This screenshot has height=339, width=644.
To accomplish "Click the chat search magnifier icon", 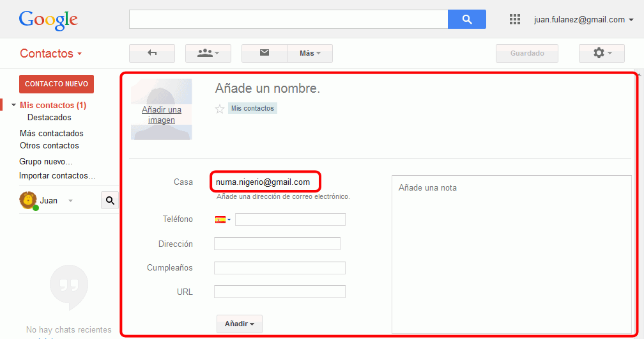I will click(x=110, y=200).
